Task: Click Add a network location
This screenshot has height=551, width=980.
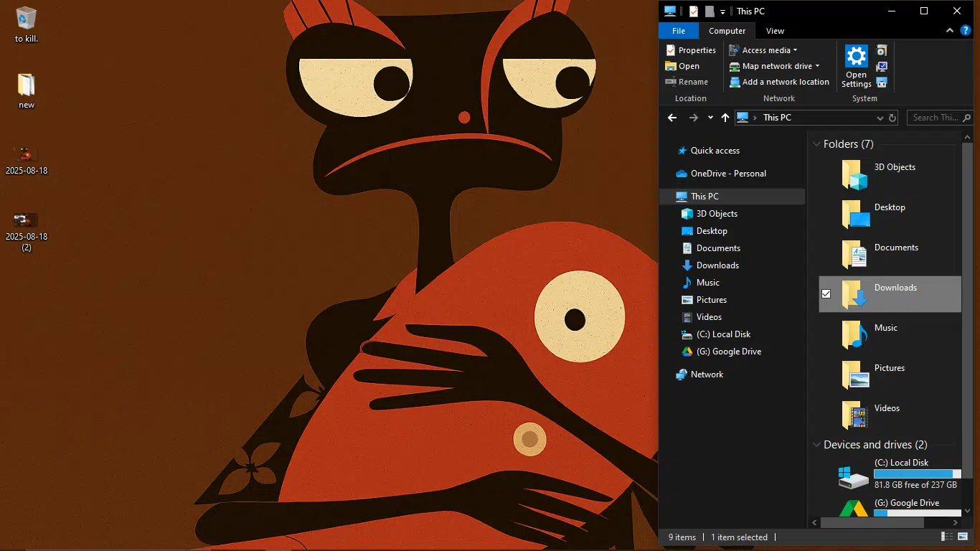Action: (x=779, y=82)
